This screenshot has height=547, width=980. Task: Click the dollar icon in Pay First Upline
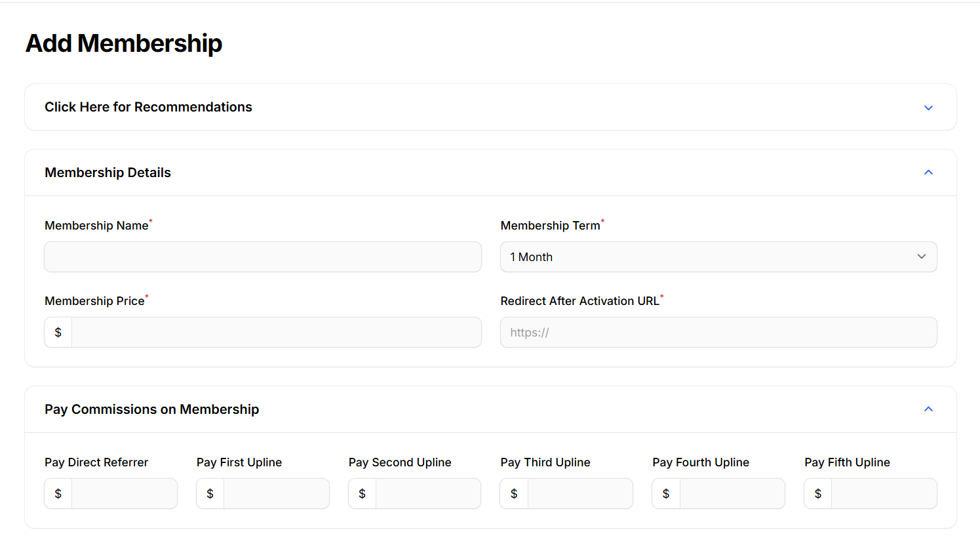(x=210, y=494)
